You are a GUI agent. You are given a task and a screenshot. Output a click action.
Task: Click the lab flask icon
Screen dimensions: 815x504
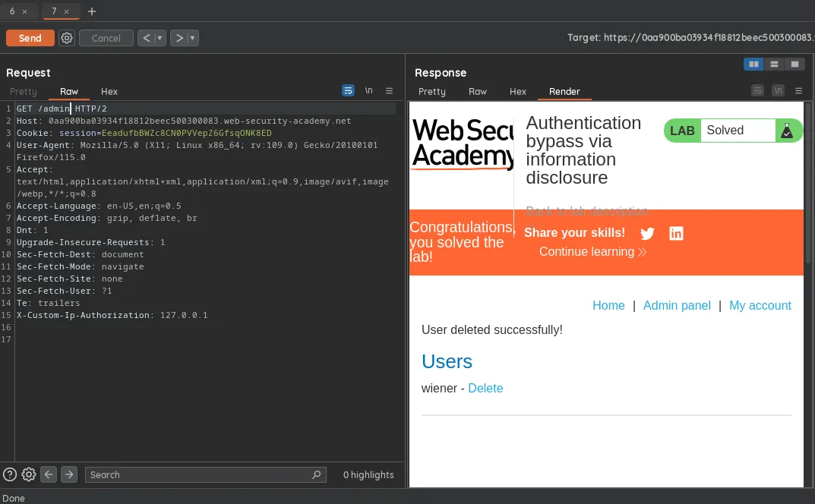click(x=787, y=131)
